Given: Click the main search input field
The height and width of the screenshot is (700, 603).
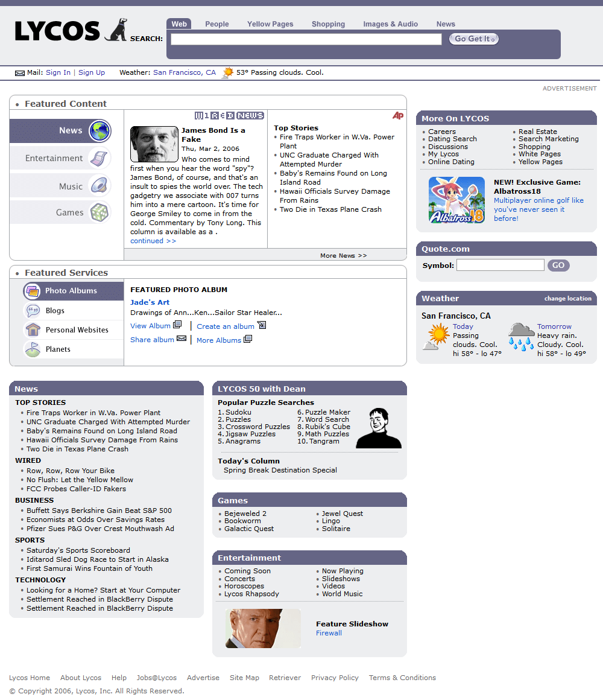Looking at the screenshot, I should (x=306, y=39).
